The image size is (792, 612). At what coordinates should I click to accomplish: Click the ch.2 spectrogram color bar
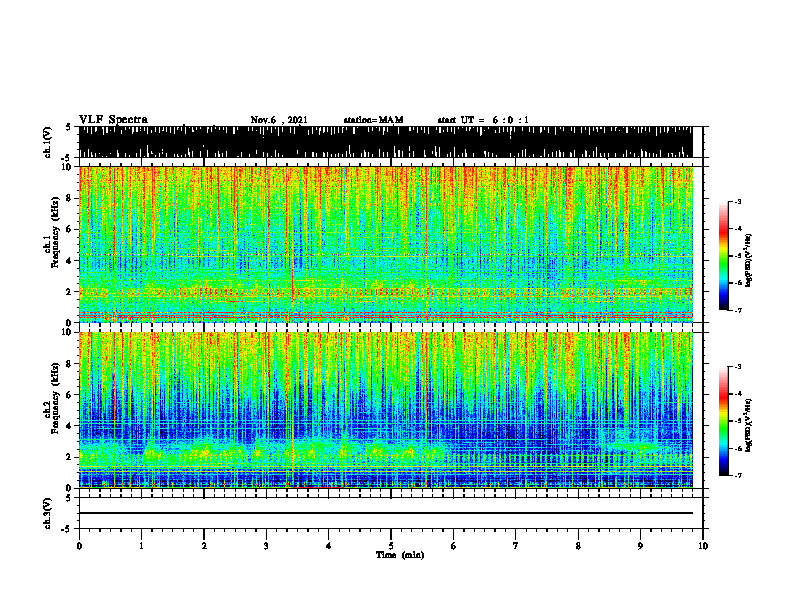[724, 421]
